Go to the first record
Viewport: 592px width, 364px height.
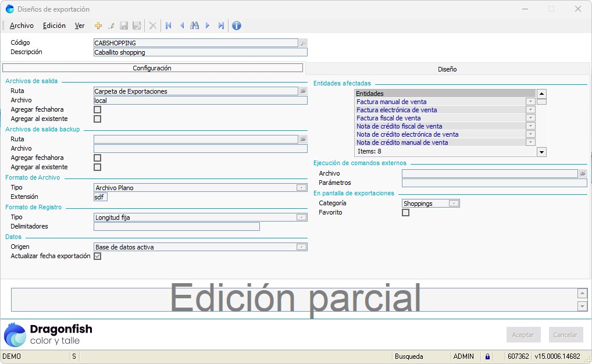click(169, 26)
